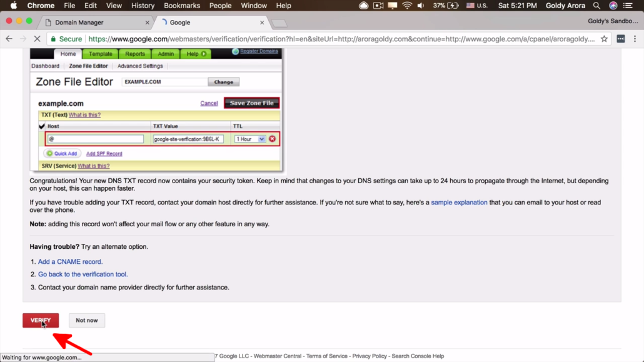Click the green Quick Add icon

coord(49,153)
